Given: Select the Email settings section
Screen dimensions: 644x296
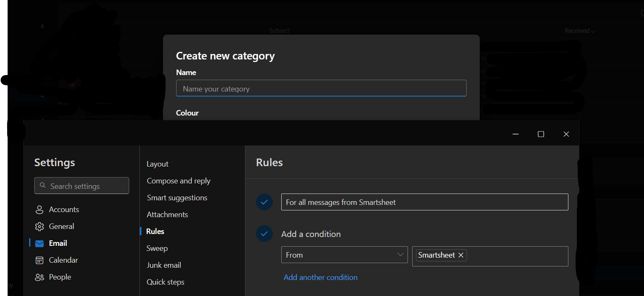Looking at the screenshot, I should (58, 243).
